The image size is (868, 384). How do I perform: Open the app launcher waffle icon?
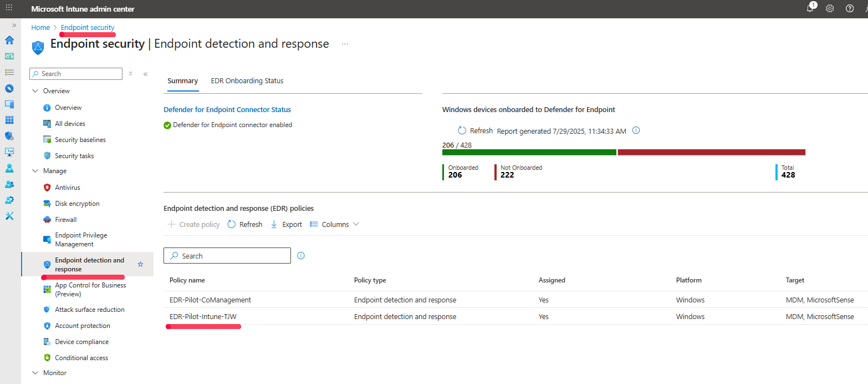point(9,8)
